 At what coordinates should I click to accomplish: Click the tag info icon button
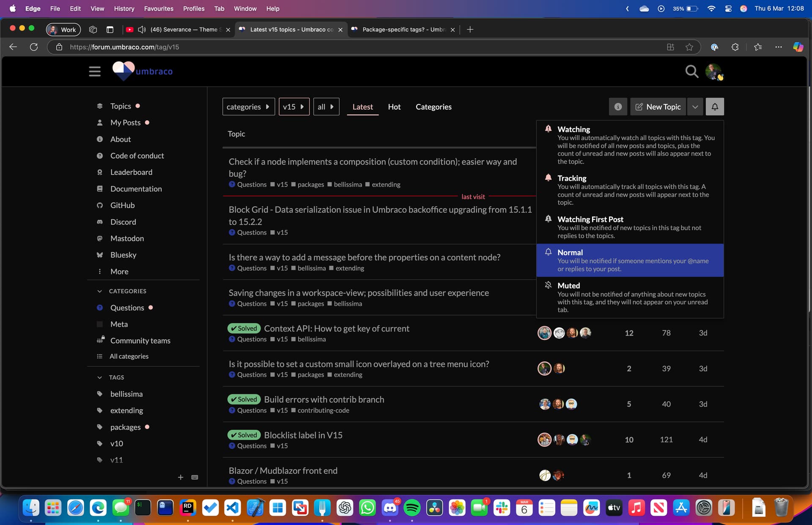tap(618, 107)
